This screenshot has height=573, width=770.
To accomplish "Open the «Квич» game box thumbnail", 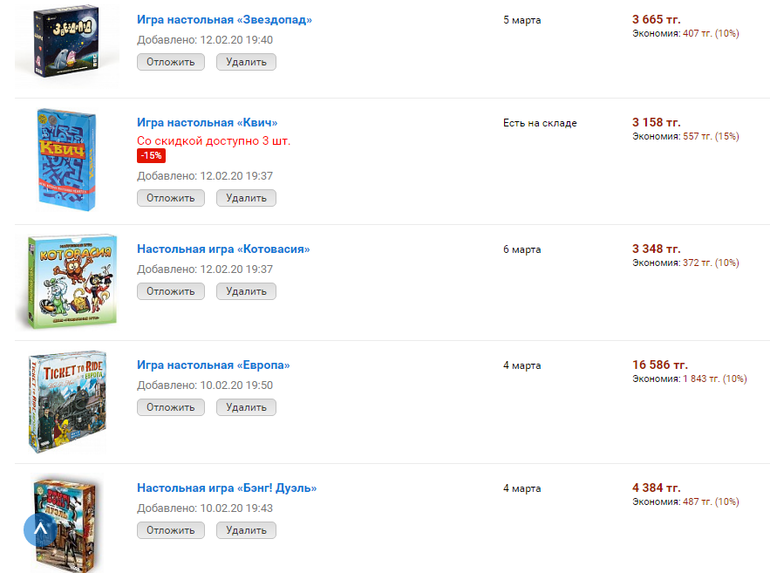I will (x=66, y=158).
